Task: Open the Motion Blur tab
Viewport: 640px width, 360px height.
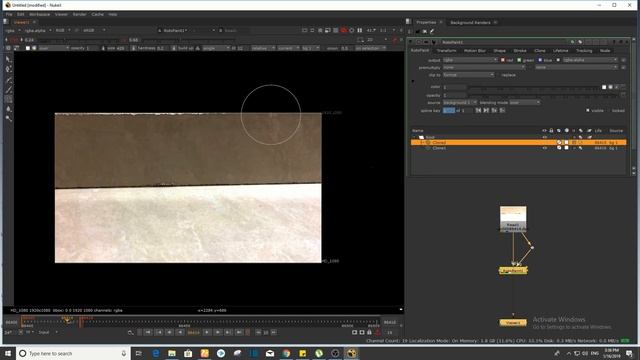Action: (x=475, y=51)
